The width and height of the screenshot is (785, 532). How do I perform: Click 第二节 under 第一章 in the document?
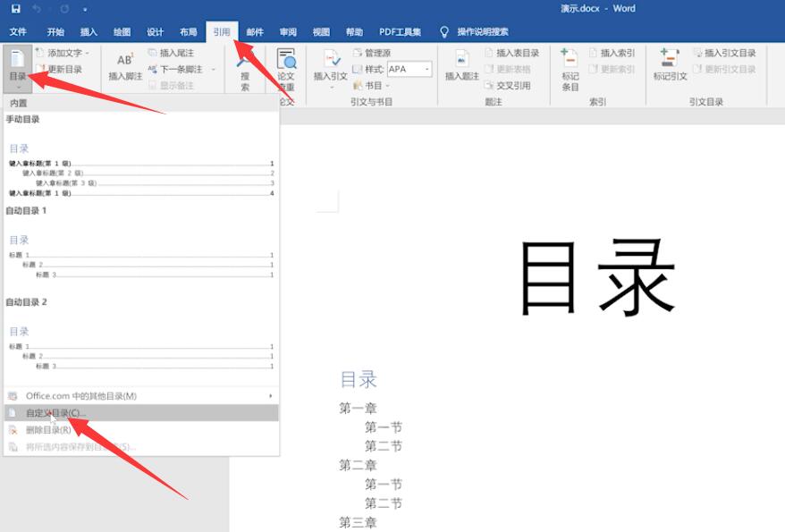383,446
